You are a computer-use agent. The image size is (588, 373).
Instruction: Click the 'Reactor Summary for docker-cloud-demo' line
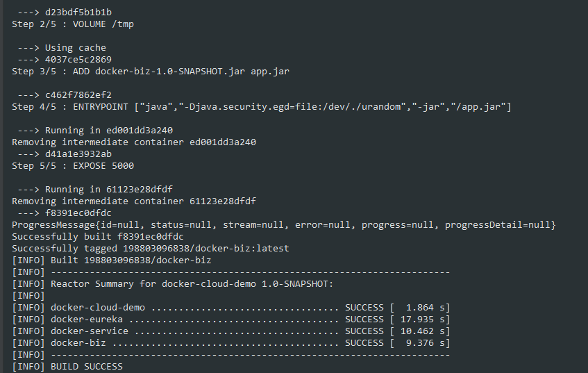[x=173, y=284]
